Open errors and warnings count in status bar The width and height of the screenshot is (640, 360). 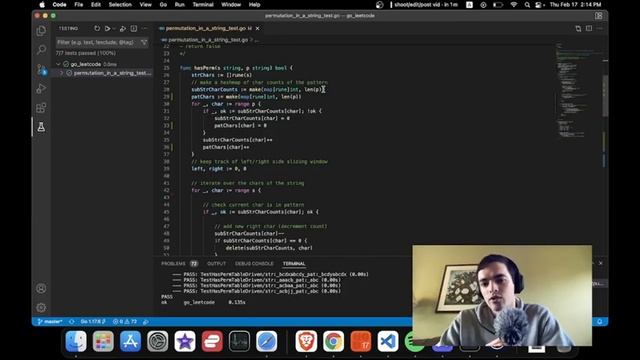tap(125, 322)
